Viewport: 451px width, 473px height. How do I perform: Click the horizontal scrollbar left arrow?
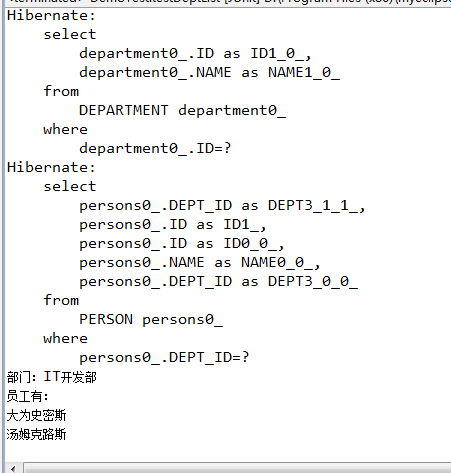(x=14, y=468)
